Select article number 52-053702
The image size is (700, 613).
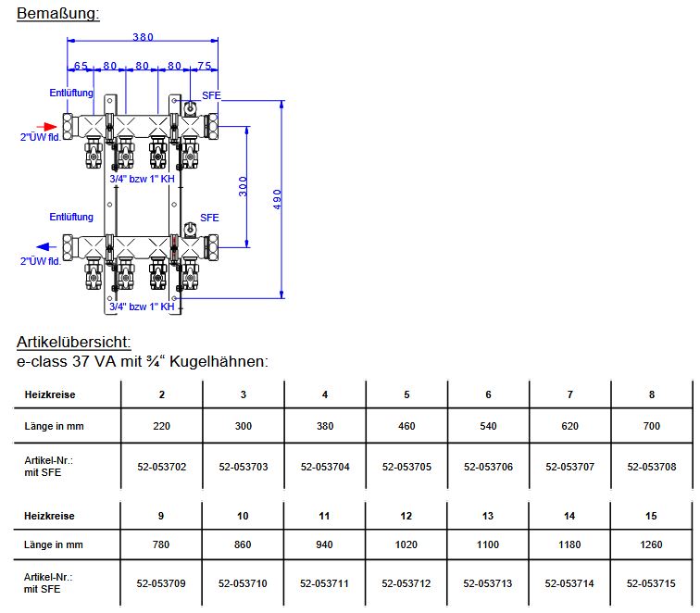(x=162, y=467)
